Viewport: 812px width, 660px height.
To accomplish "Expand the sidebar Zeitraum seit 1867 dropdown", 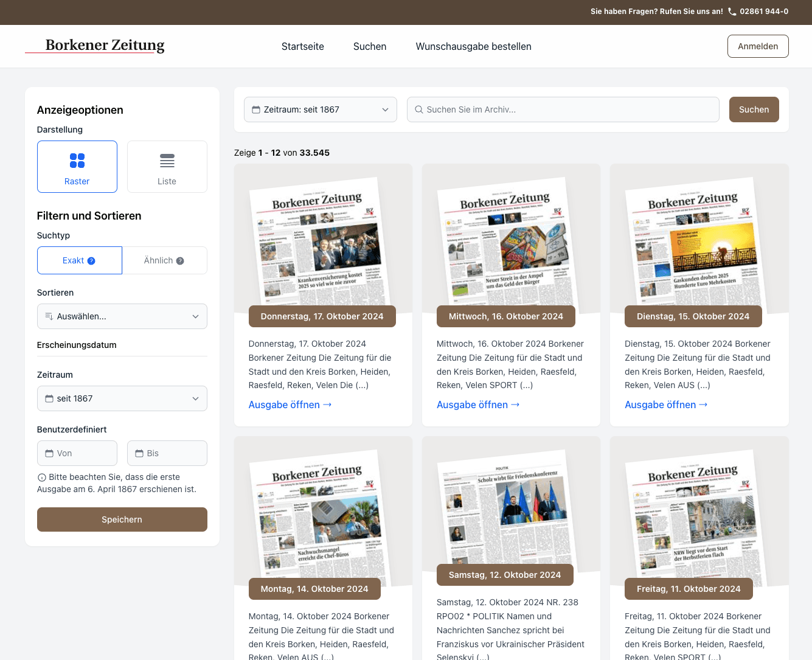I will (x=122, y=398).
